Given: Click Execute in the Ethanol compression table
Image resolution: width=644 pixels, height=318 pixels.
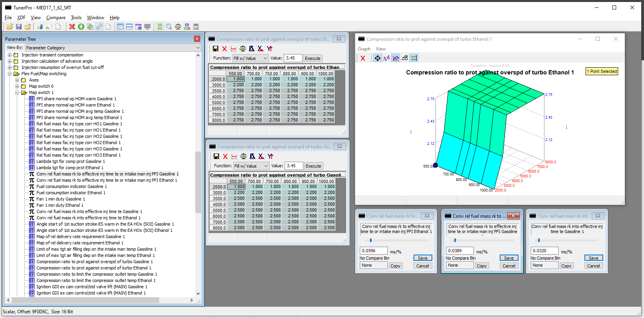Looking at the screenshot, I should 312,58.
